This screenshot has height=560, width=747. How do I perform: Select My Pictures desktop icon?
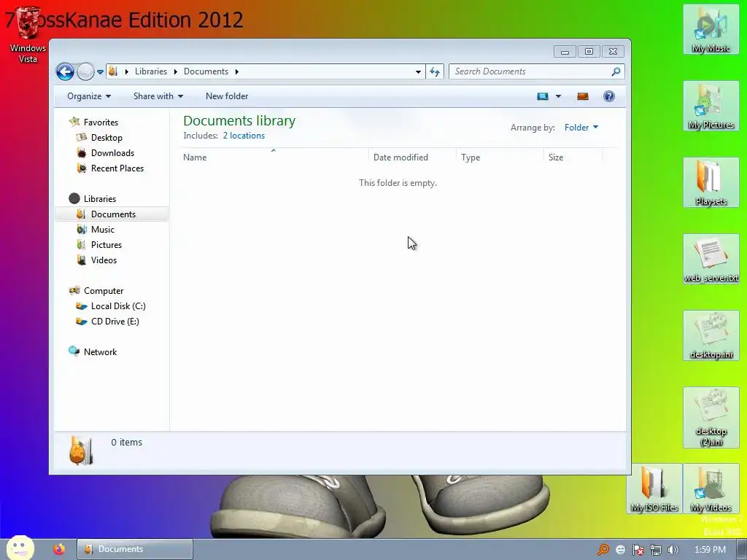tap(711, 106)
